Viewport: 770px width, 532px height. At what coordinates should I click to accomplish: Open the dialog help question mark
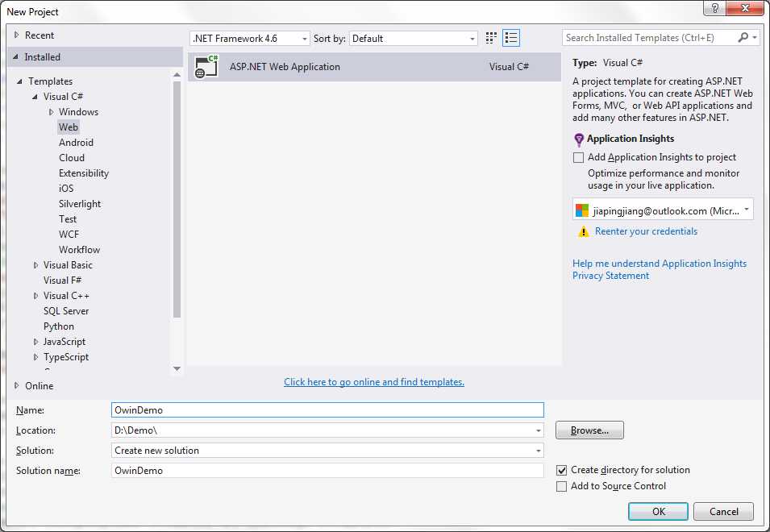tap(715, 8)
